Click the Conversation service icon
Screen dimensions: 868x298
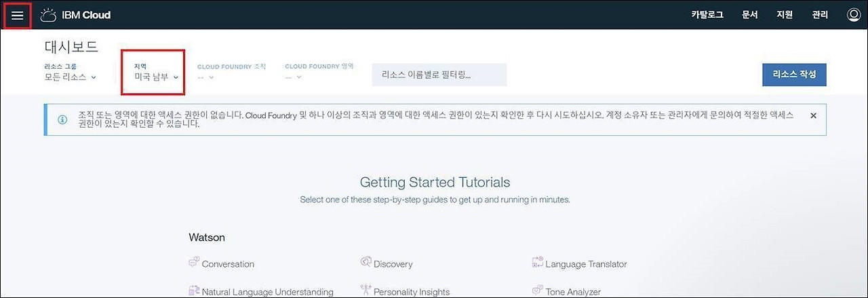point(193,263)
